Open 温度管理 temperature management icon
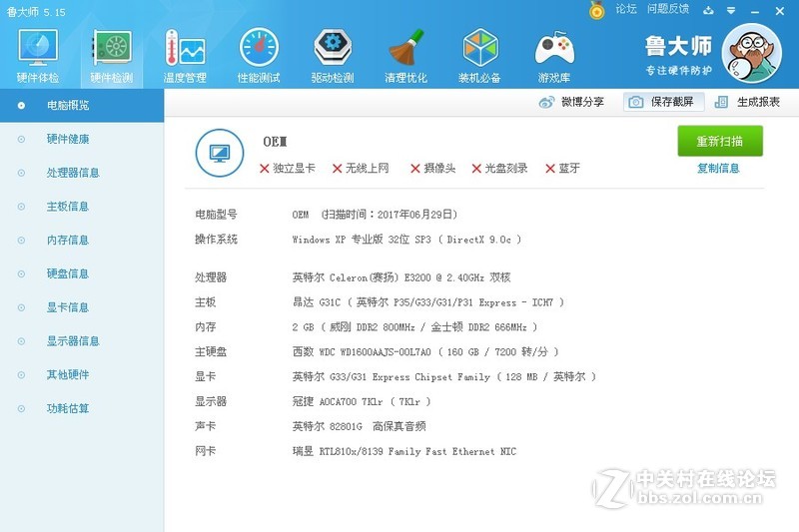This screenshot has height=532, width=799. [185, 56]
